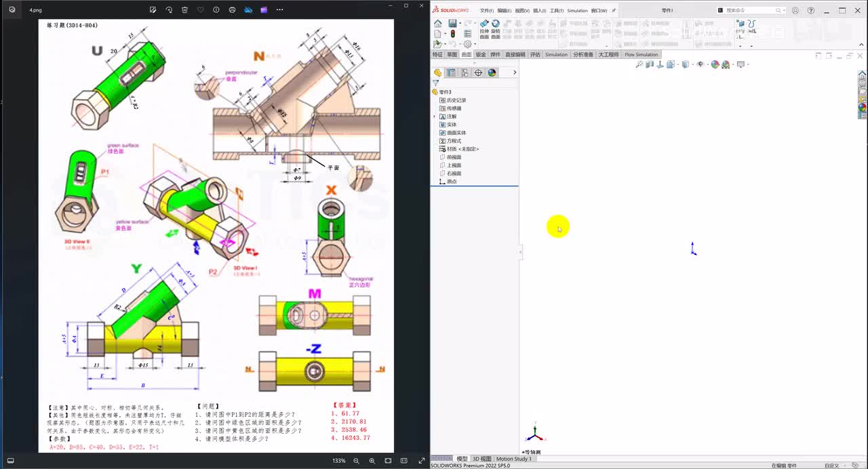This screenshot has width=868, height=469.
Task: Open the ConfigurationManager tab icon
Action: [465, 73]
